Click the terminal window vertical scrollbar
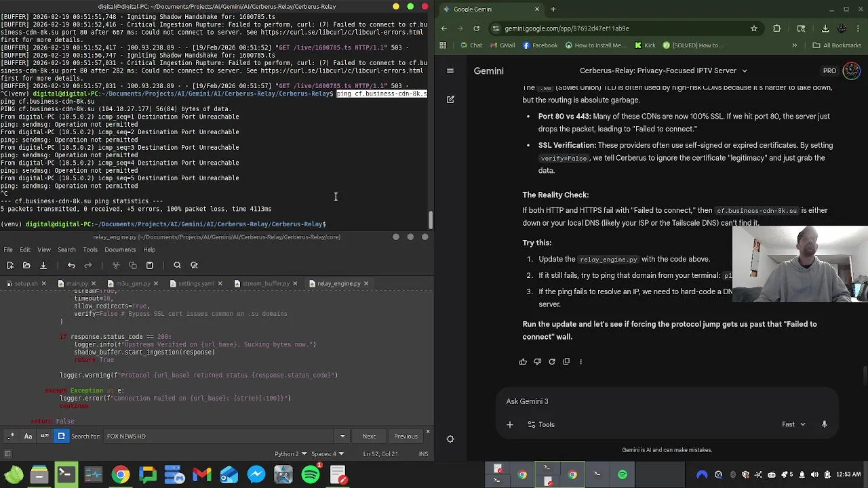Viewport: 868px width, 488px height. pyautogui.click(x=431, y=220)
